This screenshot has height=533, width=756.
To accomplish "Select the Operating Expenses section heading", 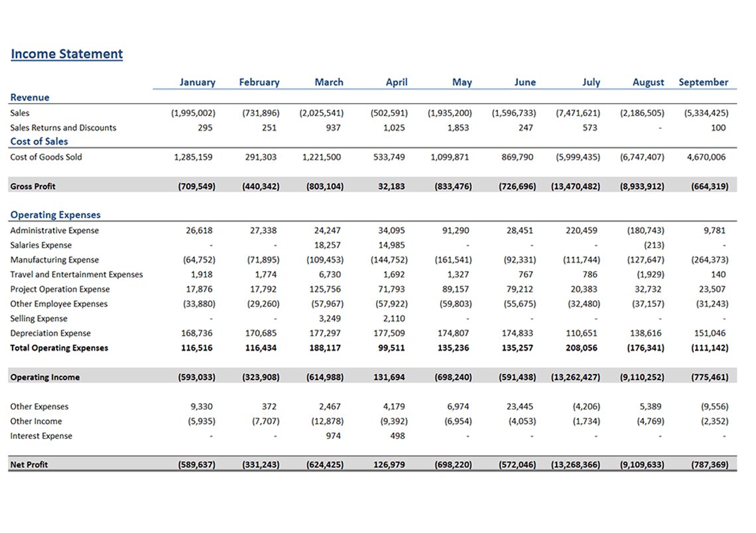I will point(56,215).
